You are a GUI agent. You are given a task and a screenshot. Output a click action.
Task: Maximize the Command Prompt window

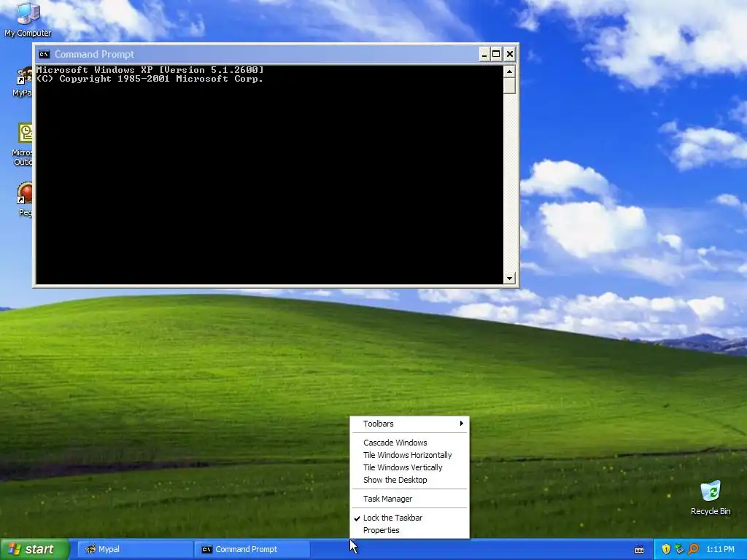(496, 54)
